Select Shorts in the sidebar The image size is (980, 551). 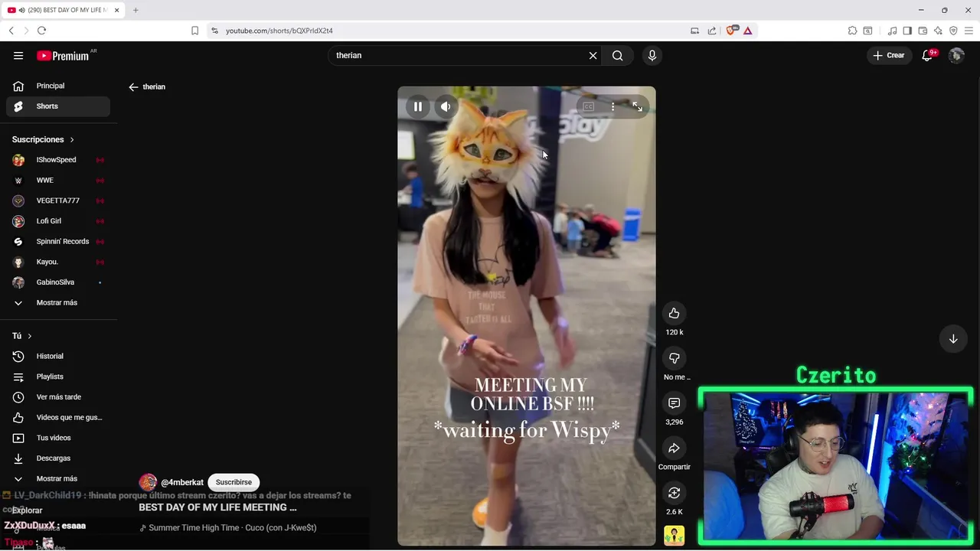[58, 106]
